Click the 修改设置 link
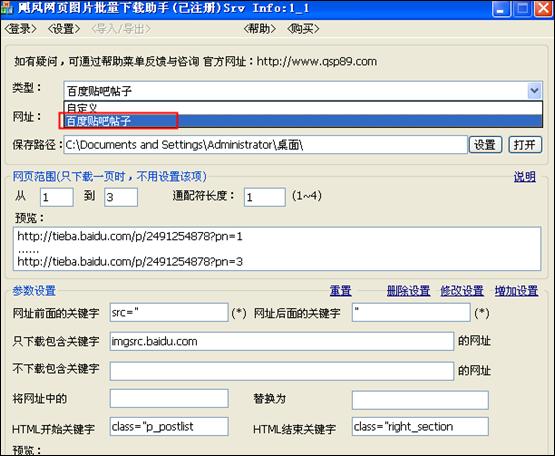 (x=462, y=291)
